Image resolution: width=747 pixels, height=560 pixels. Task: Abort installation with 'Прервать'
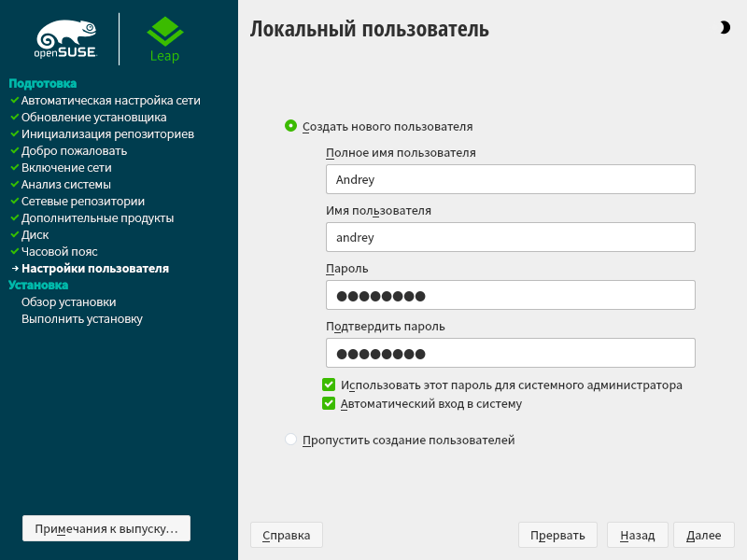click(x=557, y=535)
